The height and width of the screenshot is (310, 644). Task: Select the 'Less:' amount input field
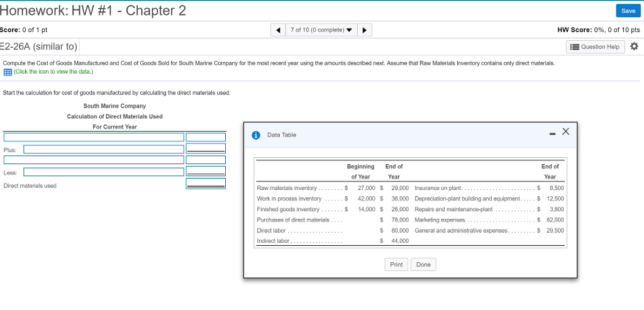pyautogui.click(x=206, y=171)
